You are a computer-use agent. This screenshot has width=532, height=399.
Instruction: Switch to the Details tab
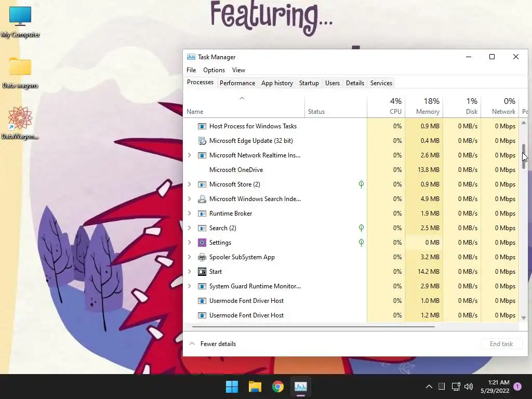click(x=355, y=83)
